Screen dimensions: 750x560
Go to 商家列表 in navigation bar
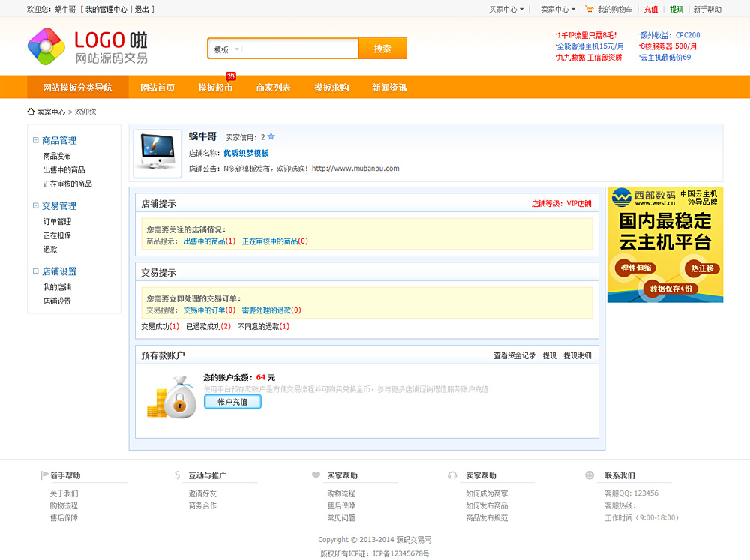pyautogui.click(x=273, y=88)
